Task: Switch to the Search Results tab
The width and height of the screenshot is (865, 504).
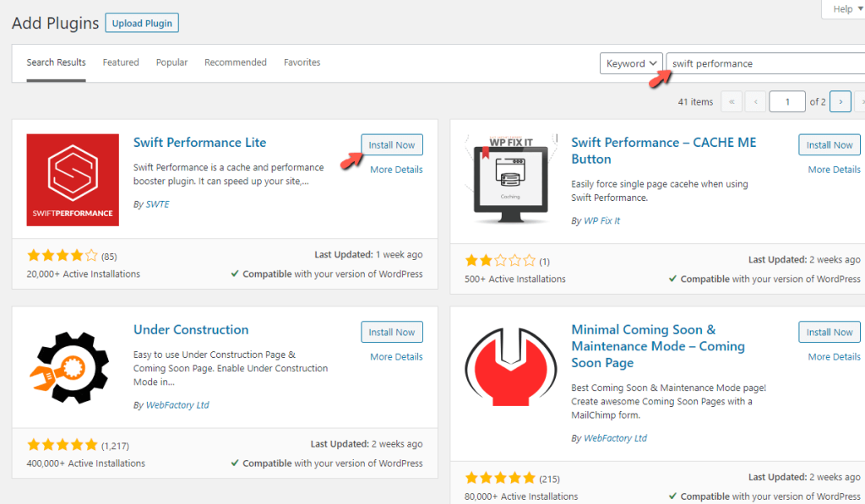Action: pos(57,62)
